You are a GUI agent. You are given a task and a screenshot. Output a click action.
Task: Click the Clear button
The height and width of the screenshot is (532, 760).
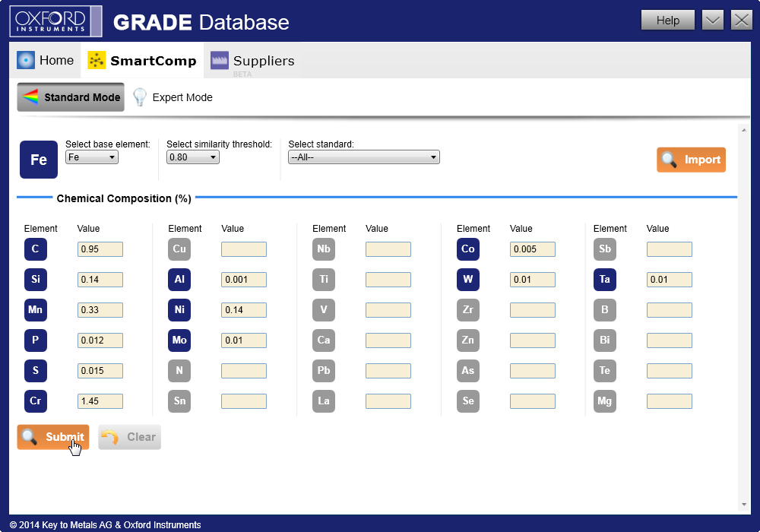129,437
